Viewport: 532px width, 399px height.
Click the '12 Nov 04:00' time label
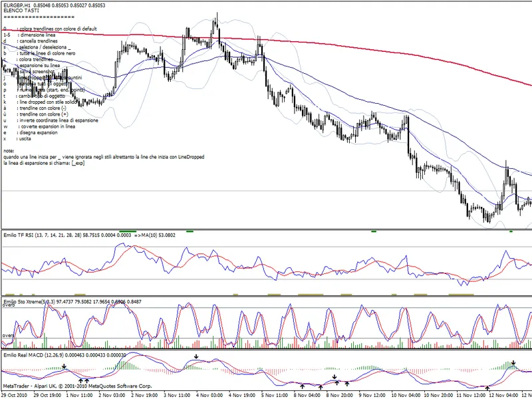tap(503, 395)
